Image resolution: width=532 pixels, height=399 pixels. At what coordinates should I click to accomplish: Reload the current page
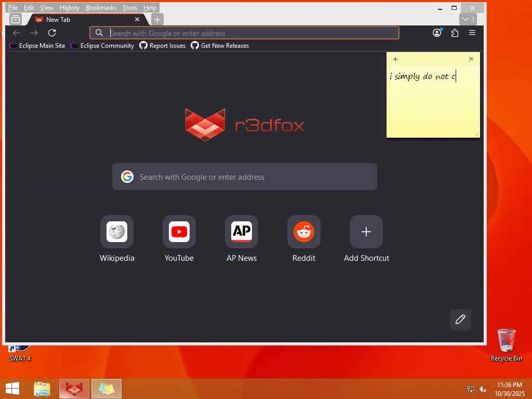(x=52, y=33)
